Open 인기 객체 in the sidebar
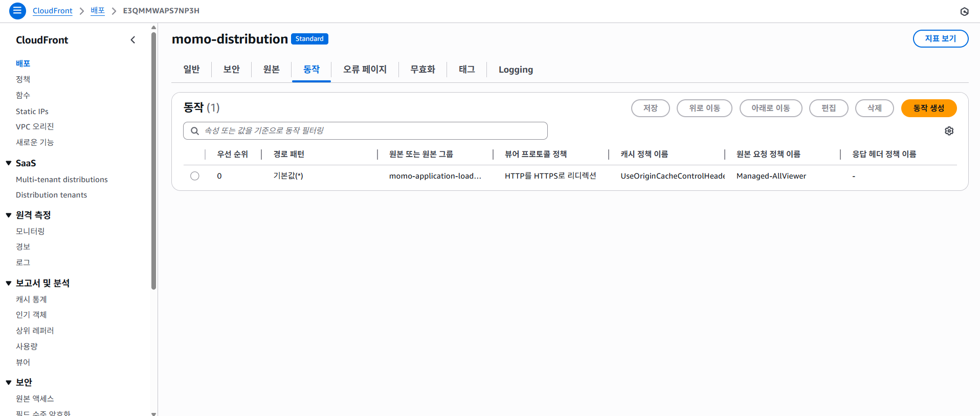This screenshot has height=416, width=980. pos(31,315)
